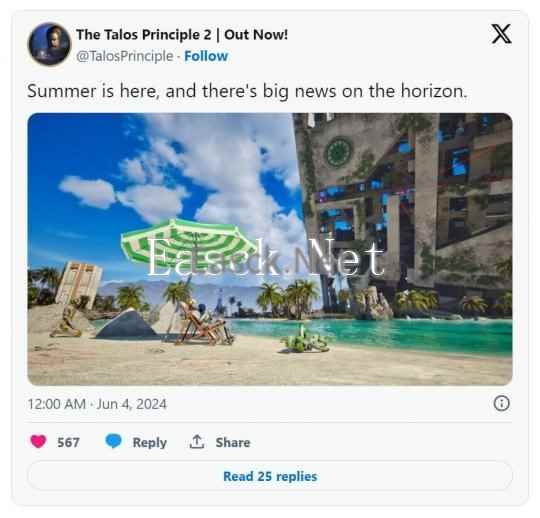Click the deck chair on the beach
This screenshot has width=540, height=518.
(x=203, y=323)
